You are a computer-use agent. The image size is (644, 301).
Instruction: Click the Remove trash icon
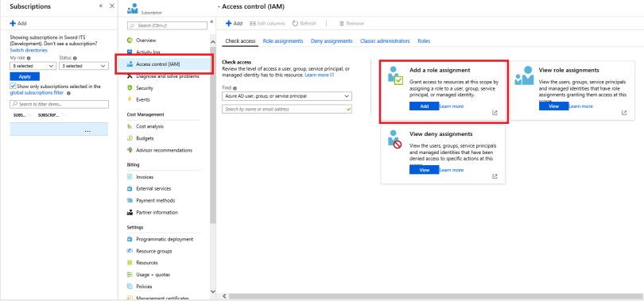point(341,23)
